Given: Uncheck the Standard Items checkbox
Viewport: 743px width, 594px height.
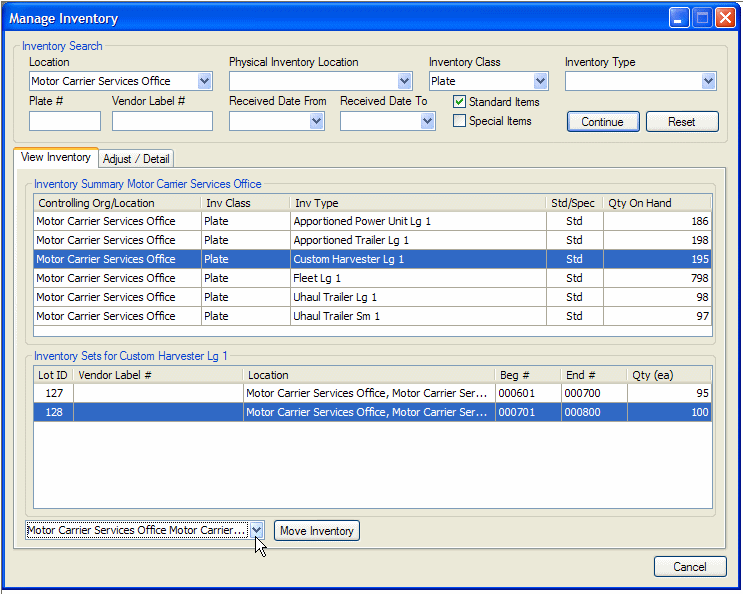Looking at the screenshot, I should (x=460, y=102).
